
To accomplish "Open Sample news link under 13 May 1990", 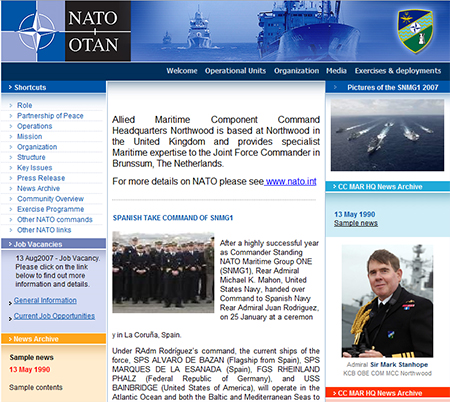I will (356, 223).
